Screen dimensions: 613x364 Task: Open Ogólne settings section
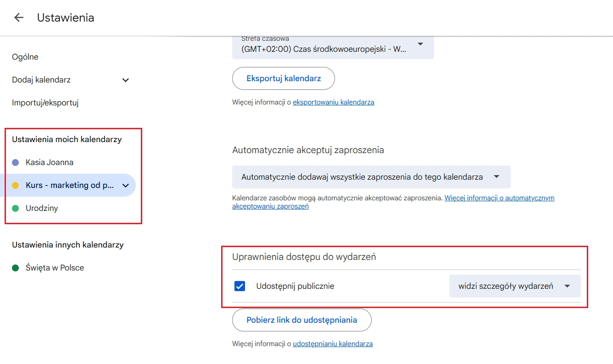25,57
